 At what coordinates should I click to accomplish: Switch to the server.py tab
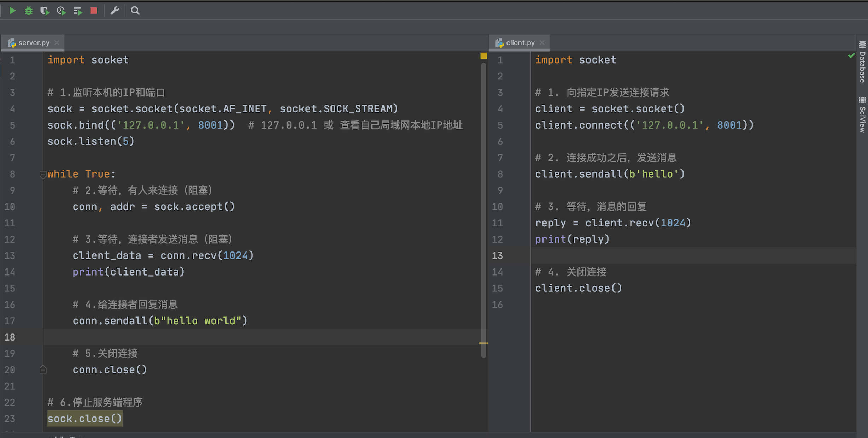[x=34, y=43]
